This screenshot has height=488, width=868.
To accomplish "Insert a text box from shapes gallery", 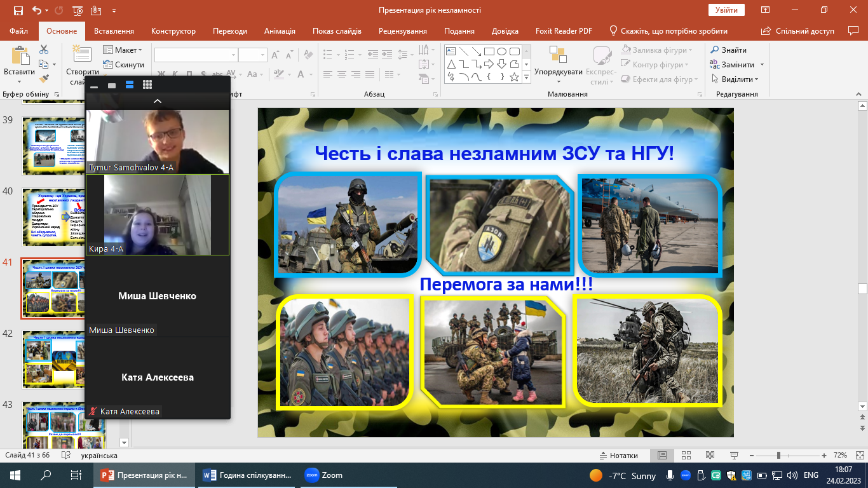I will pos(451,51).
